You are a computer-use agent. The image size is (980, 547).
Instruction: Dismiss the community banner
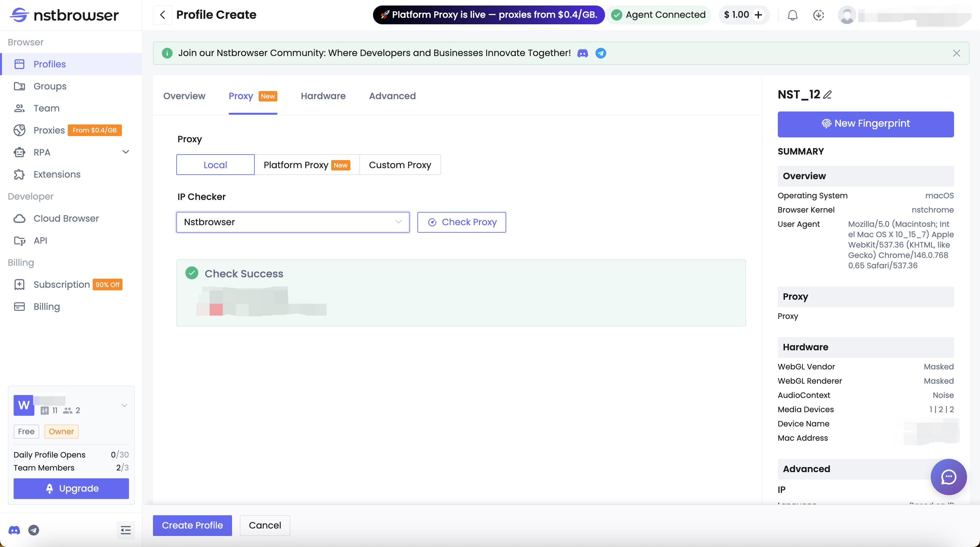point(956,53)
